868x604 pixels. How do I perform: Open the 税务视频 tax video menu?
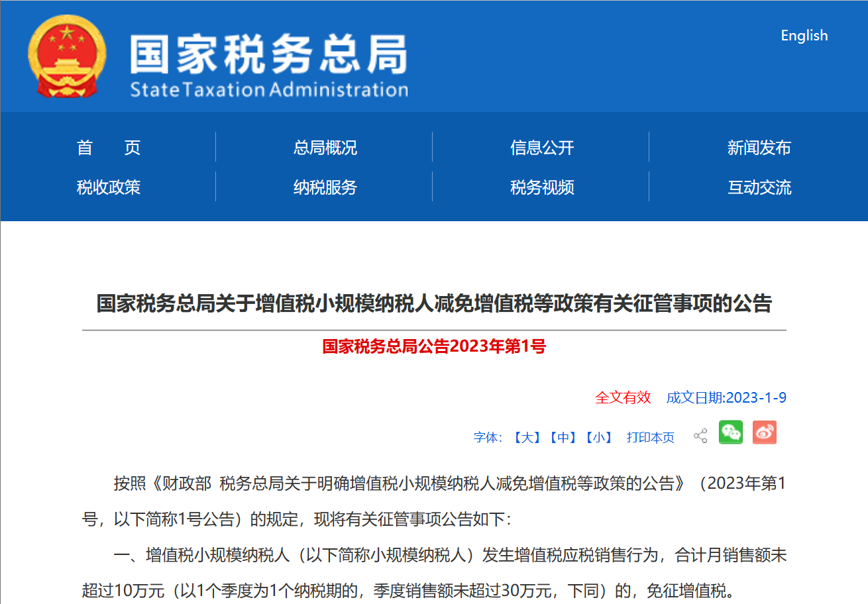542,187
